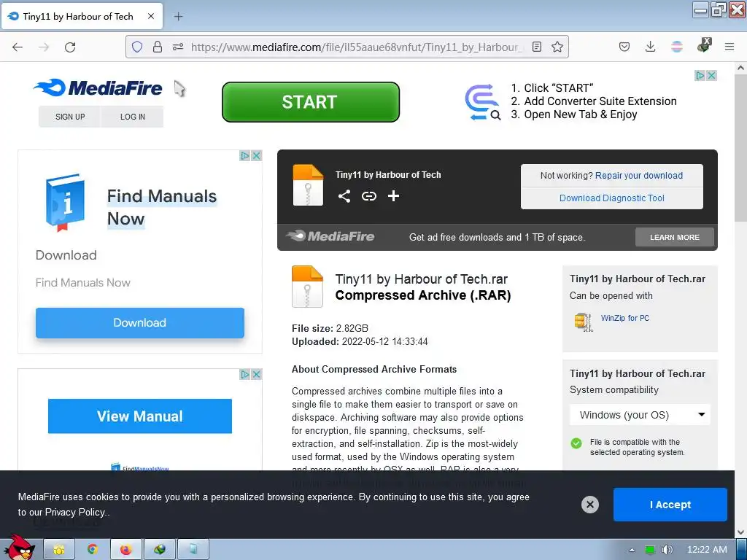The image size is (747, 560).
Task: Click the plus icon to save file
Action: click(393, 195)
